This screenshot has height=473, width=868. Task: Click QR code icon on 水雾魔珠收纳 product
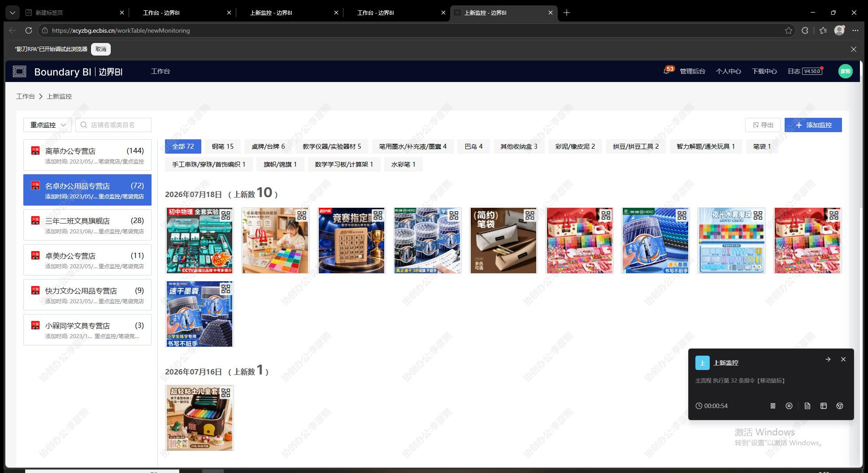tap(301, 215)
